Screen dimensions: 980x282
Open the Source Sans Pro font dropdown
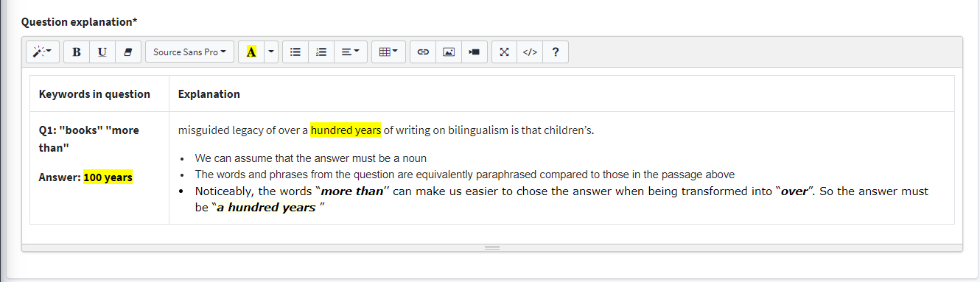pos(189,52)
